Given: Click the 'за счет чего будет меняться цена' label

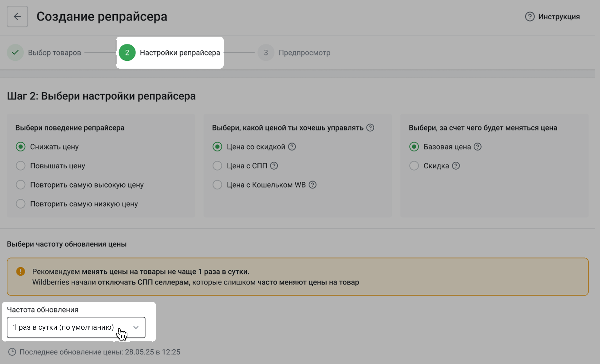Looking at the screenshot, I should (x=483, y=128).
